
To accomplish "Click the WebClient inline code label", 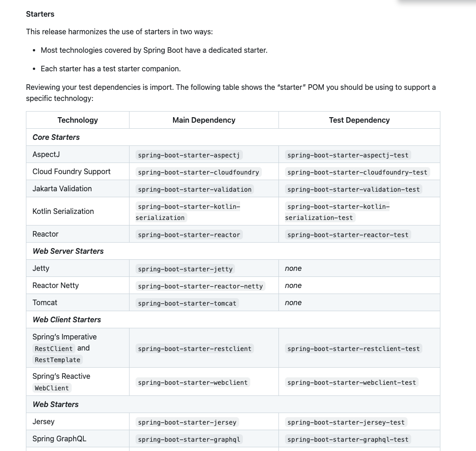I will pyautogui.click(x=52, y=388).
